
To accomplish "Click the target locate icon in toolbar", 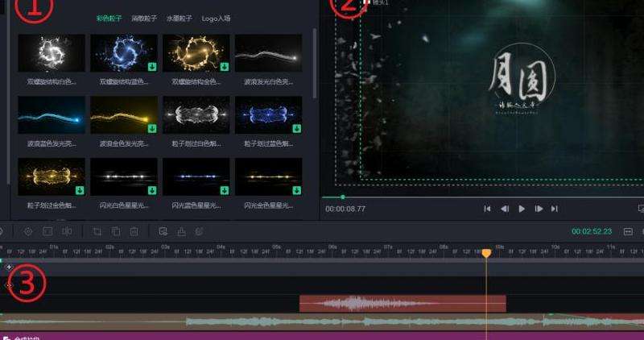I will tap(28, 232).
